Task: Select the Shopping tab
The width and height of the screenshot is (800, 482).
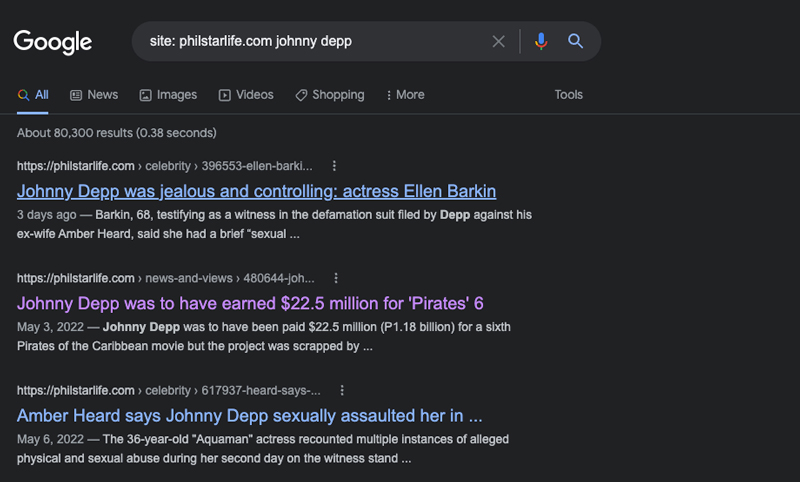Action: [x=329, y=95]
